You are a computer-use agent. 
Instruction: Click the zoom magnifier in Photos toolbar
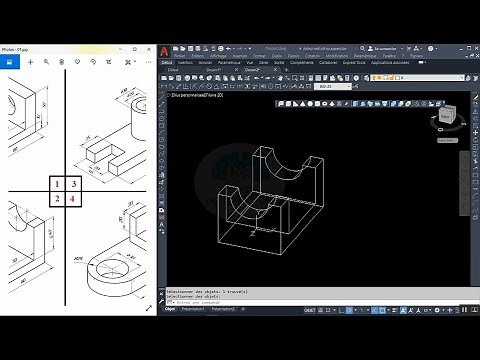pyautogui.click(x=46, y=62)
